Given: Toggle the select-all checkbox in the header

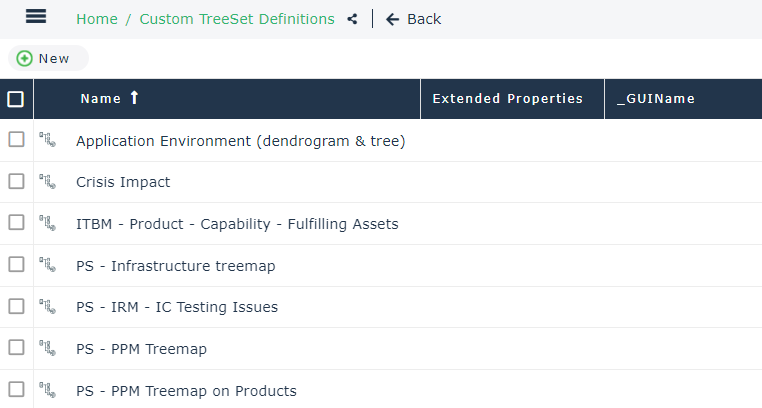Looking at the screenshot, I should 16,99.
